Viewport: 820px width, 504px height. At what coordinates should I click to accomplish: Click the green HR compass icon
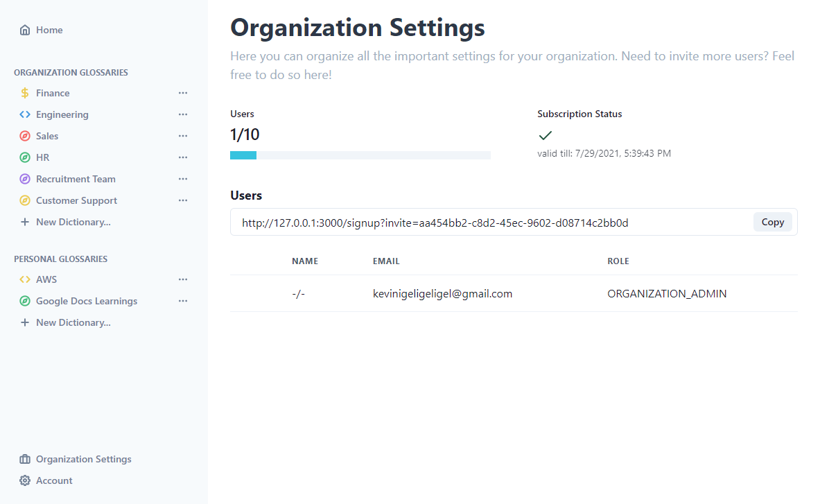tap(25, 157)
